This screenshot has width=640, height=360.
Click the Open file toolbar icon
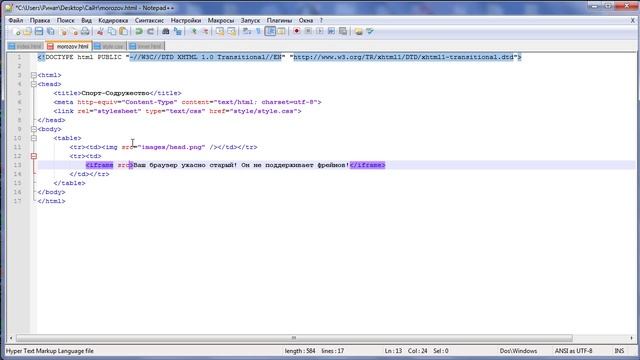(x=27, y=31)
